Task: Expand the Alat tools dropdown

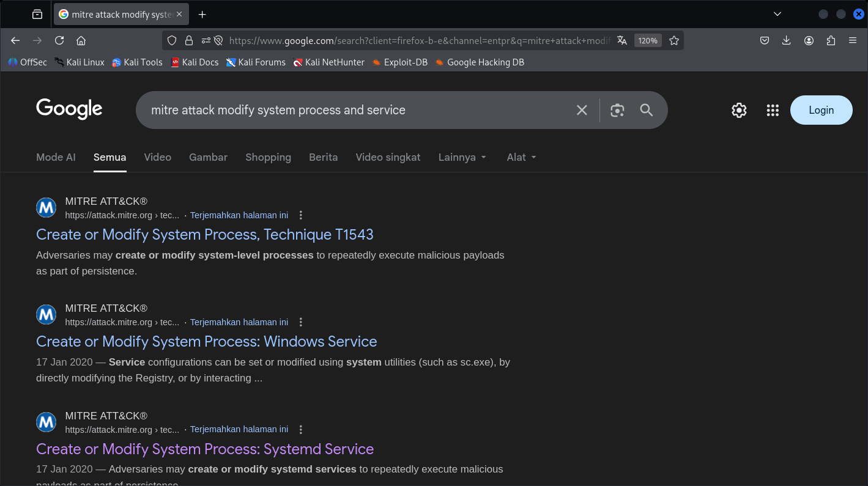Action: (521, 157)
